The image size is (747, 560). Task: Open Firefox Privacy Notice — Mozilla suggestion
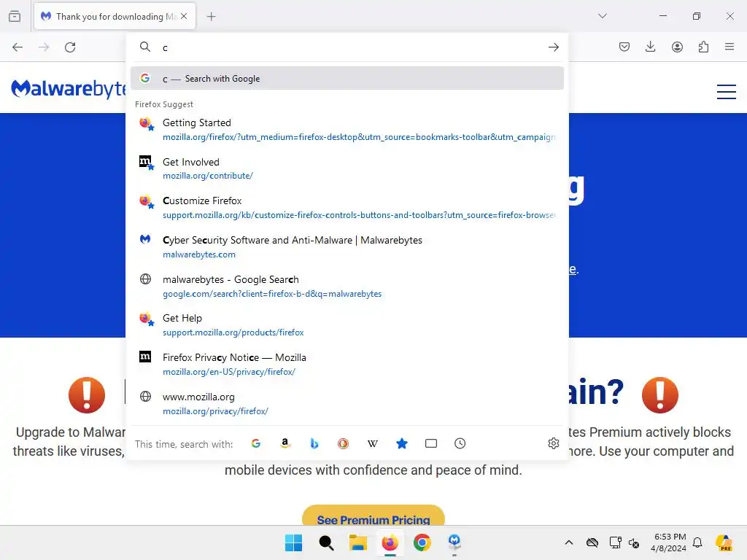[347, 365]
